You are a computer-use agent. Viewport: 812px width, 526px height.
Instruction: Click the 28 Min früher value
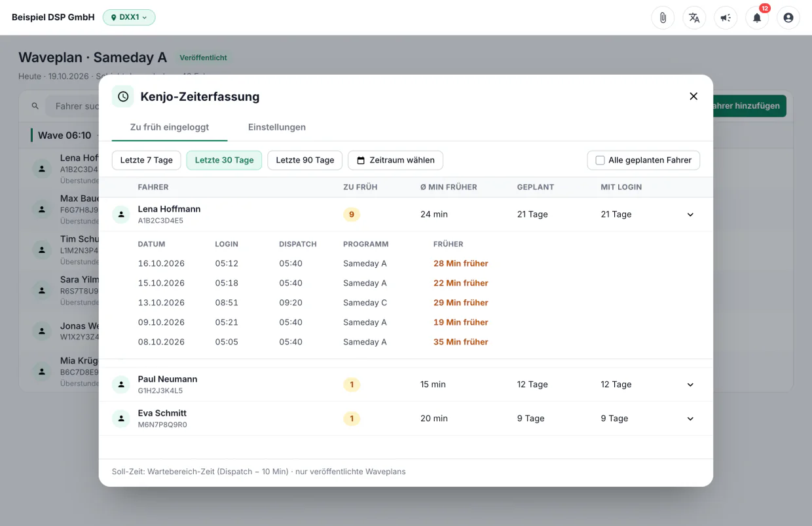pyautogui.click(x=461, y=263)
